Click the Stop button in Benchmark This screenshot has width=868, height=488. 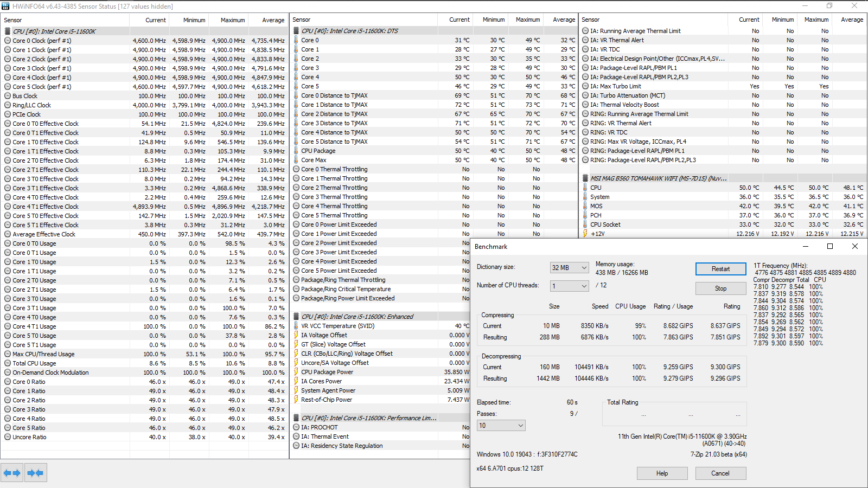coord(720,288)
